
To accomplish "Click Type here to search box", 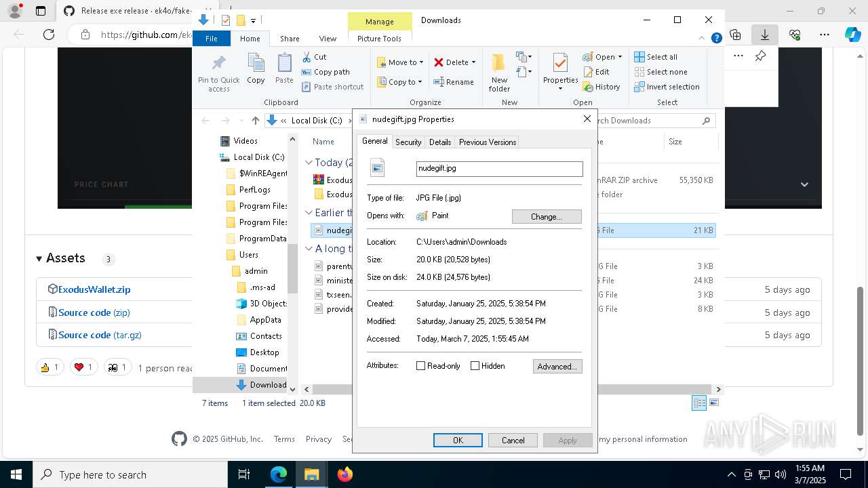I will (130, 475).
